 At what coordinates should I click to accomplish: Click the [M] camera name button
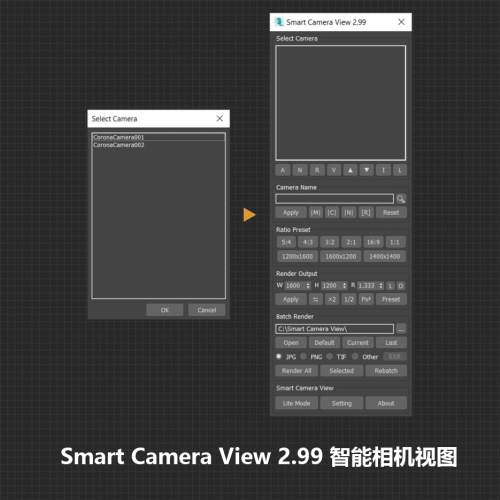[x=315, y=213]
